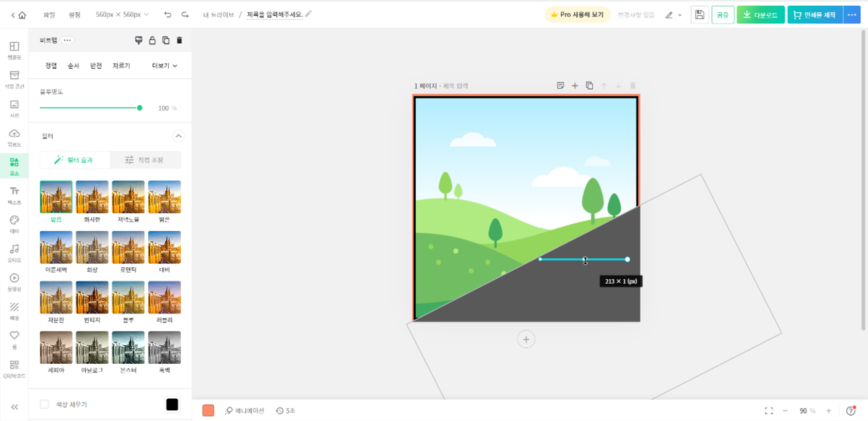Open the 설정 menu
The image size is (868, 421).
pos(75,15)
